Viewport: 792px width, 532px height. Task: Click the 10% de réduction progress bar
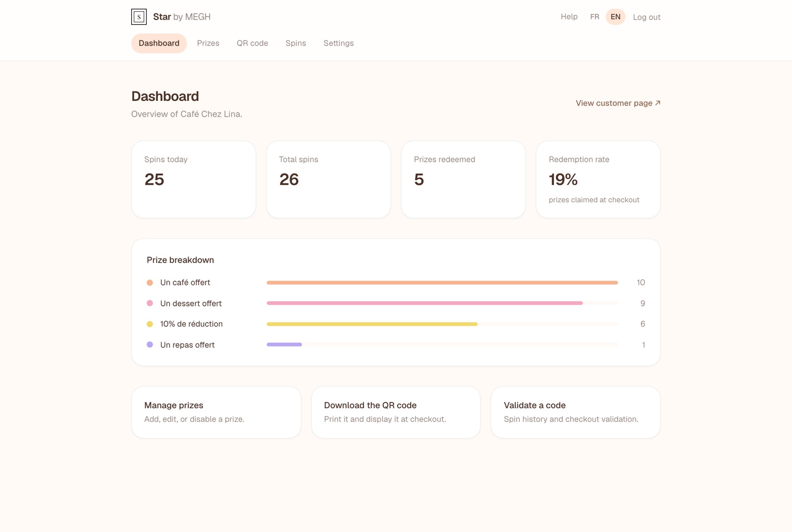(442, 324)
